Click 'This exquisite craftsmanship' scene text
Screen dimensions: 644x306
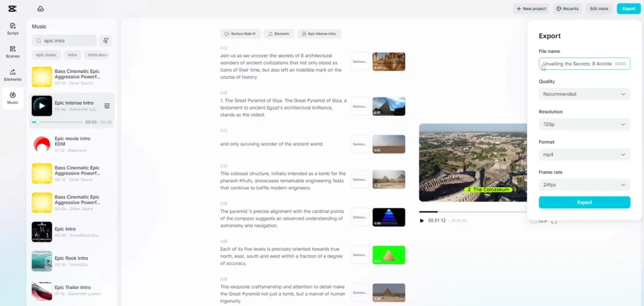click(x=282, y=293)
